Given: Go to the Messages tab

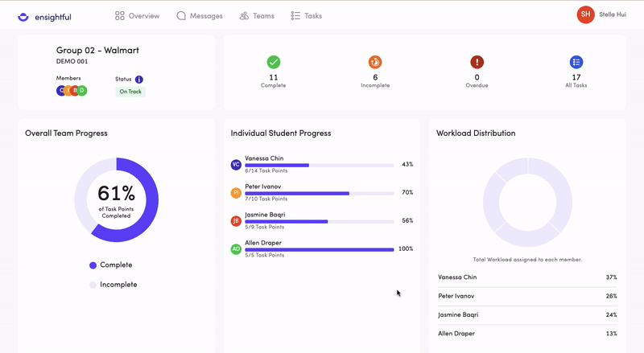Looking at the screenshot, I should [200, 16].
